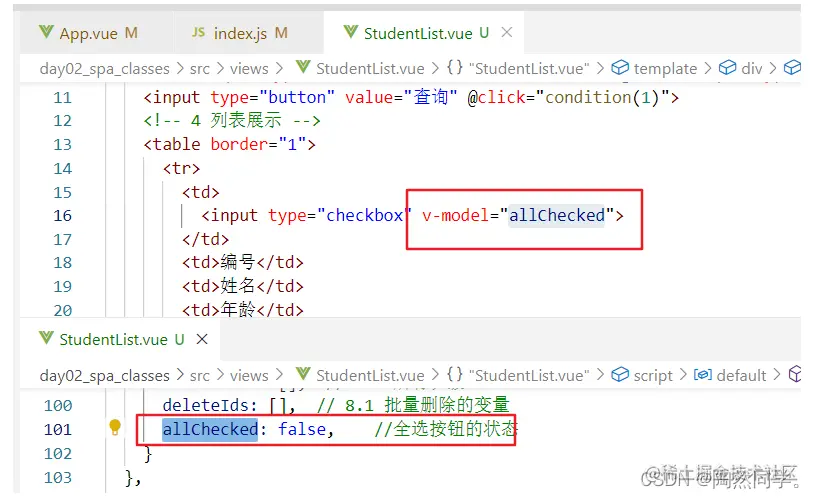Click the <td>姓名</td> cell line
Viewport: 814px width, 499px height.
(242, 286)
